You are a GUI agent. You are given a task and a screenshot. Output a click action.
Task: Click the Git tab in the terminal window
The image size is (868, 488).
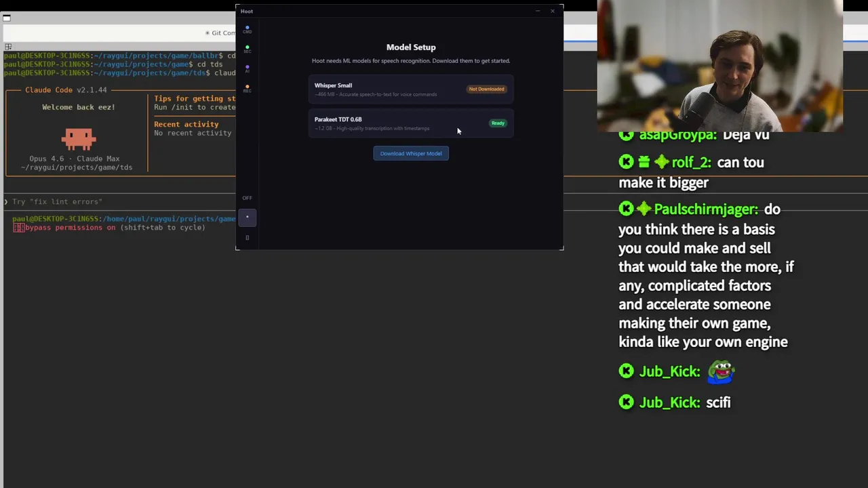click(x=220, y=33)
